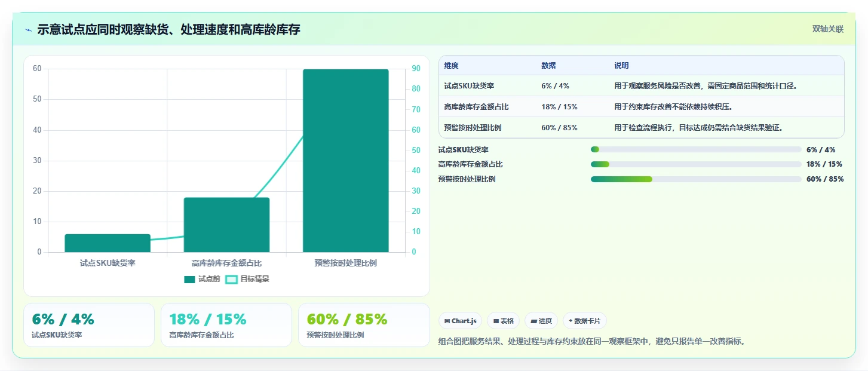The image size is (868, 371).
Task: Click the 预警按时处理比例 chart bar
Action: click(346, 161)
